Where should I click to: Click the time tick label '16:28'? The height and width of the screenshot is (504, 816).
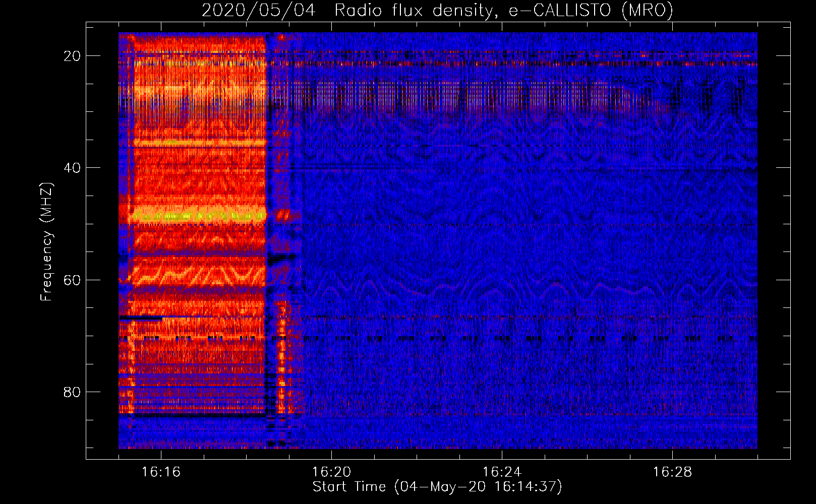coord(672,472)
